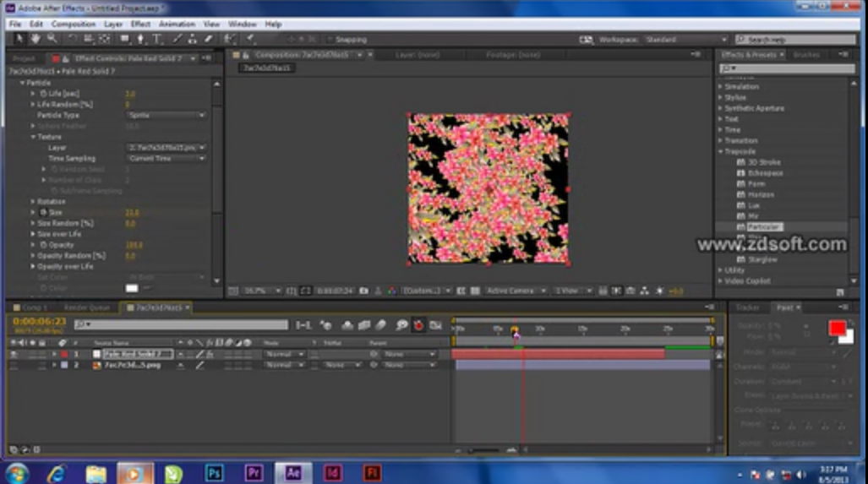This screenshot has width=868, height=484.
Task: Toggle visibility of the png layer 2
Action: (x=14, y=365)
